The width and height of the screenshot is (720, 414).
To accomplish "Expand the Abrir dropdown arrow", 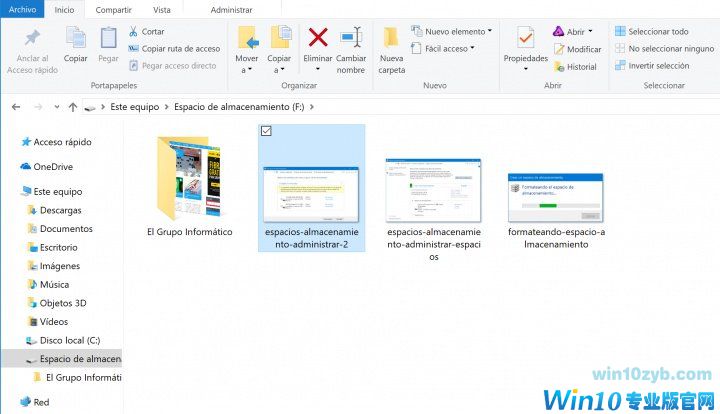I will tap(591, 32).
